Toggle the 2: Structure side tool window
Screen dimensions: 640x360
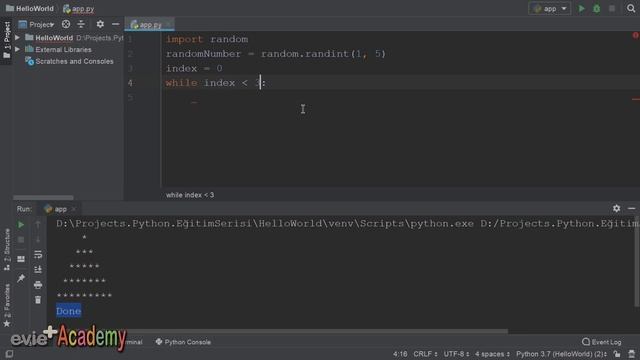coord(7,249)
